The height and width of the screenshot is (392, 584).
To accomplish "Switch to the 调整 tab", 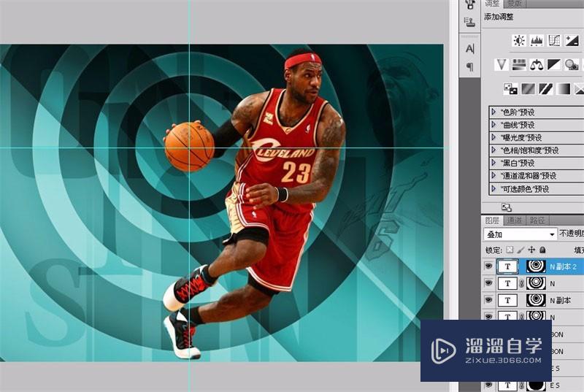I will point(492,4).
